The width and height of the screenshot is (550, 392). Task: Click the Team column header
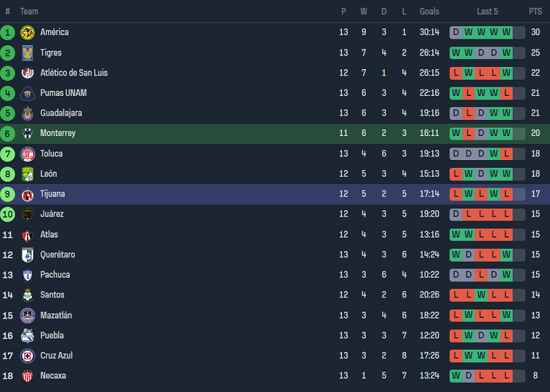click(29, 11)
